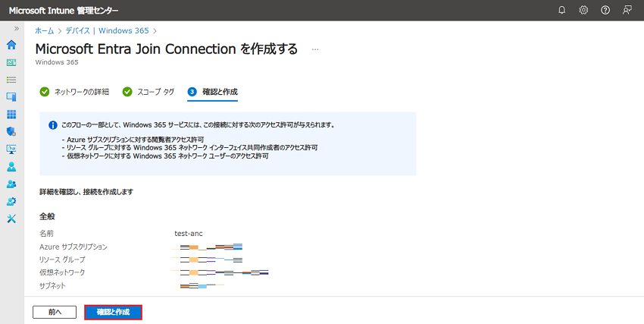Image resolution: width=644 pixels, height=324 pixels.
Task: Click the 仮想ネットワーク label
Action: point(62,272)
